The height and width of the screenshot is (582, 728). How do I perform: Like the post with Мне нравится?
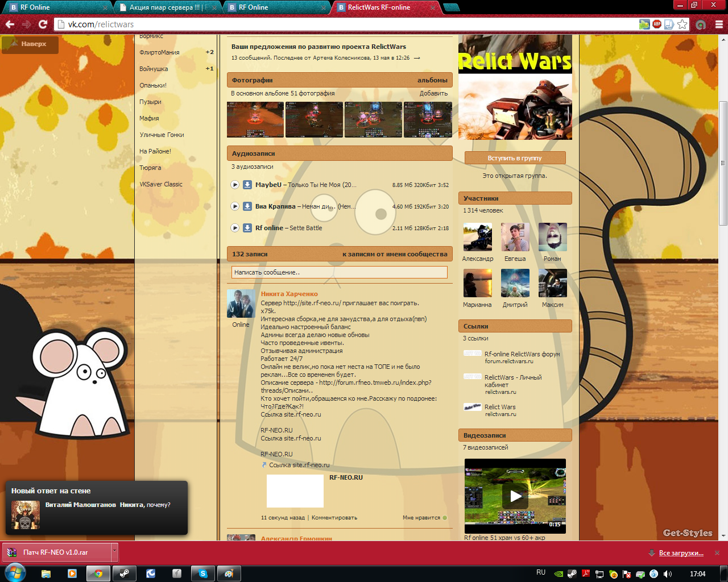click(424, 518)
